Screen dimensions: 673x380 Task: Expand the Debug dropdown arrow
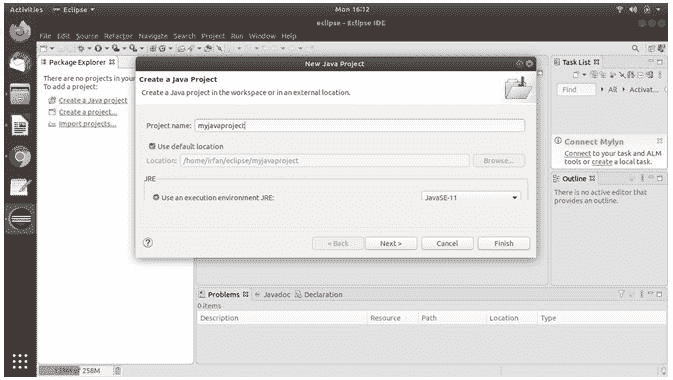89,49
